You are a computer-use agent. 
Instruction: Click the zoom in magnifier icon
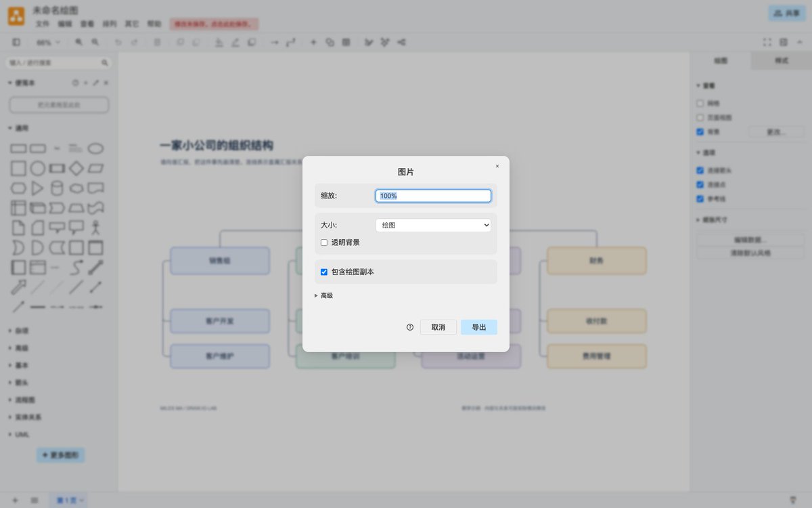(x=79, y=42)
